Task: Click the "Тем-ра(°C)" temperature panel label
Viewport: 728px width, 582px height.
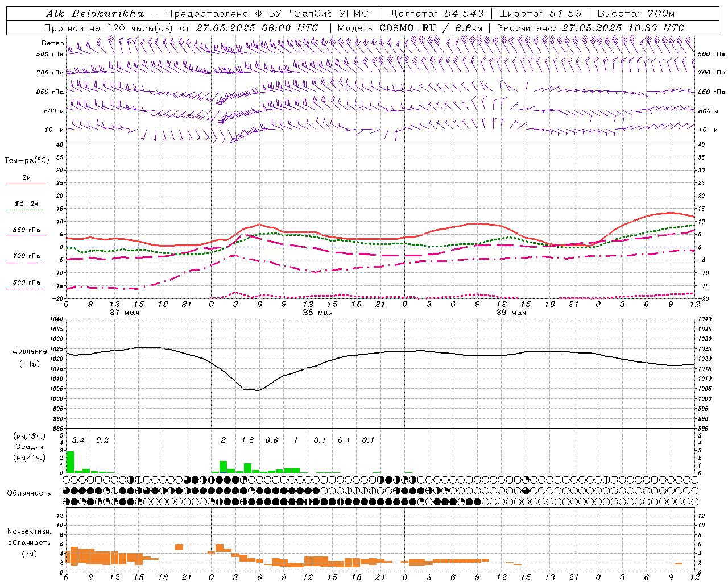Action: click(27, 160)
